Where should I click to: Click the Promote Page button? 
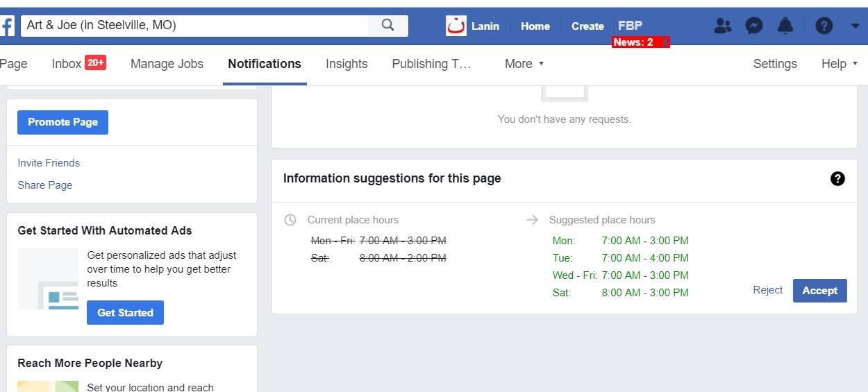coord(62,122)
